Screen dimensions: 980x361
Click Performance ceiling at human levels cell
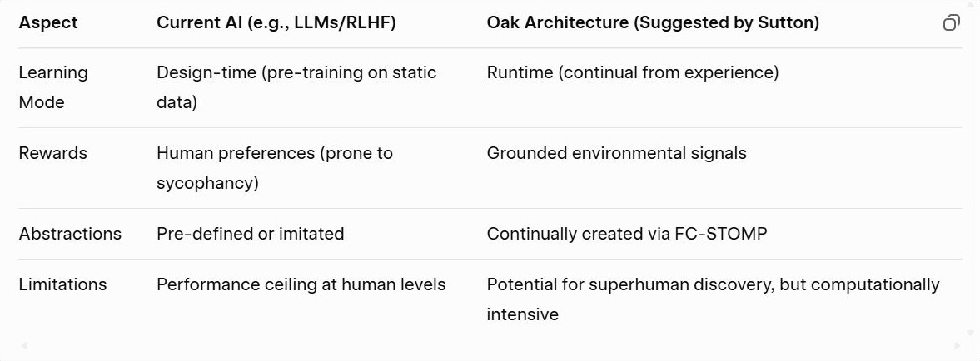[301, 284]
